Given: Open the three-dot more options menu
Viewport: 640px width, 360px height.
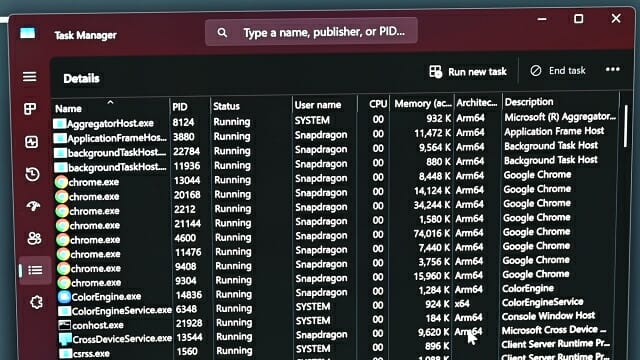Looking at the screenshot, I should 613,69.
